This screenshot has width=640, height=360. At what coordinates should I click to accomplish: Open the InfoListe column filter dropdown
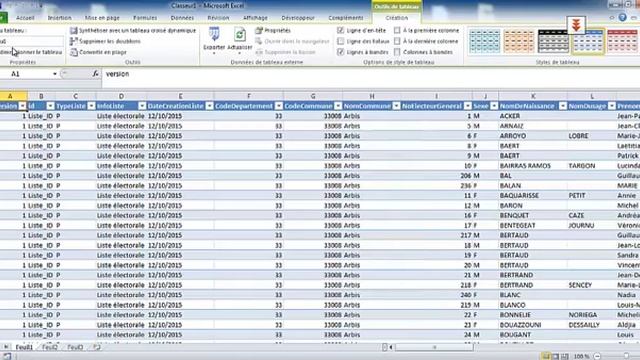pyautogui.click(x=142, y=106)
